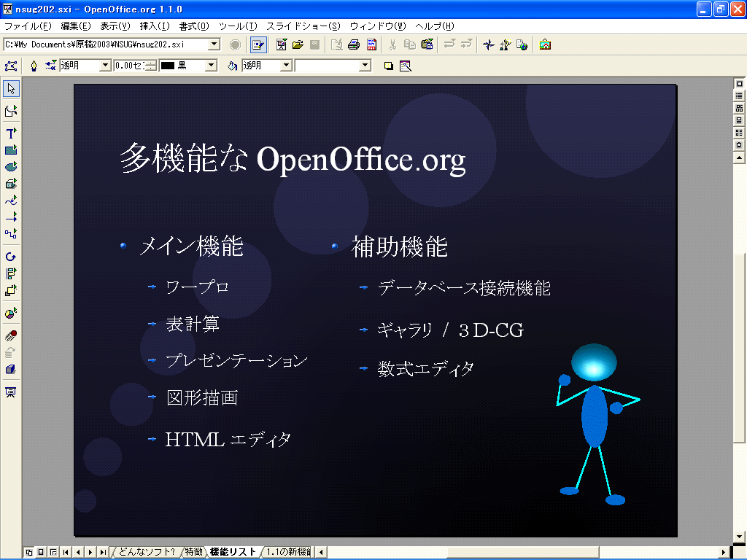Select the Rectangle drawing tool

11,150
